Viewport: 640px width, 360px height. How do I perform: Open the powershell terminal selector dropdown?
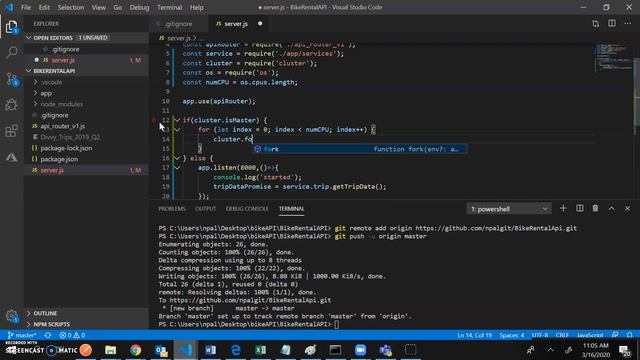click(509, 209)
